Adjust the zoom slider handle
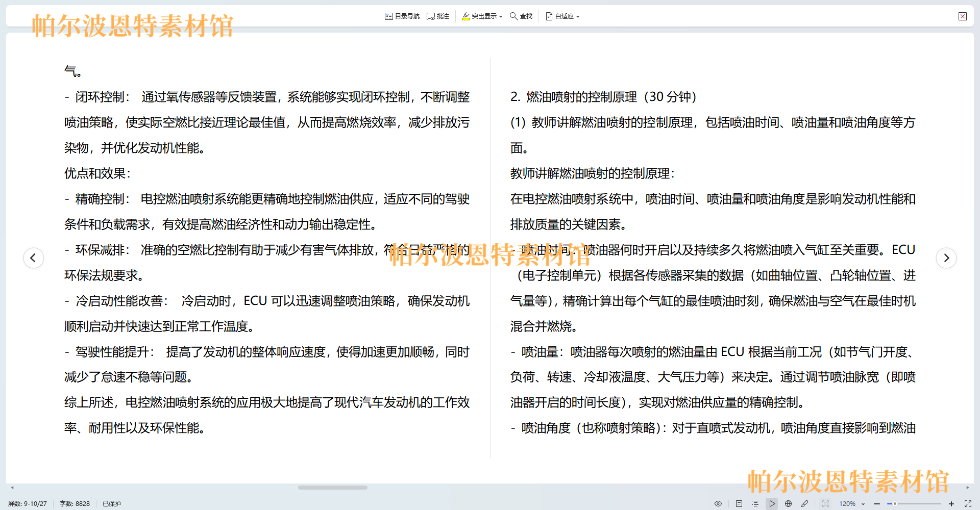980x510 pixels. (895, 503)
